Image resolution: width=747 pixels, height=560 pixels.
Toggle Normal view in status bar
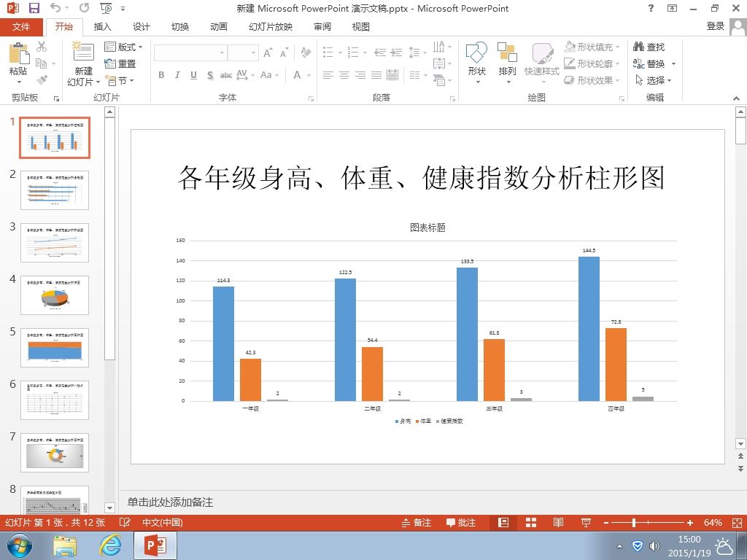503,523
